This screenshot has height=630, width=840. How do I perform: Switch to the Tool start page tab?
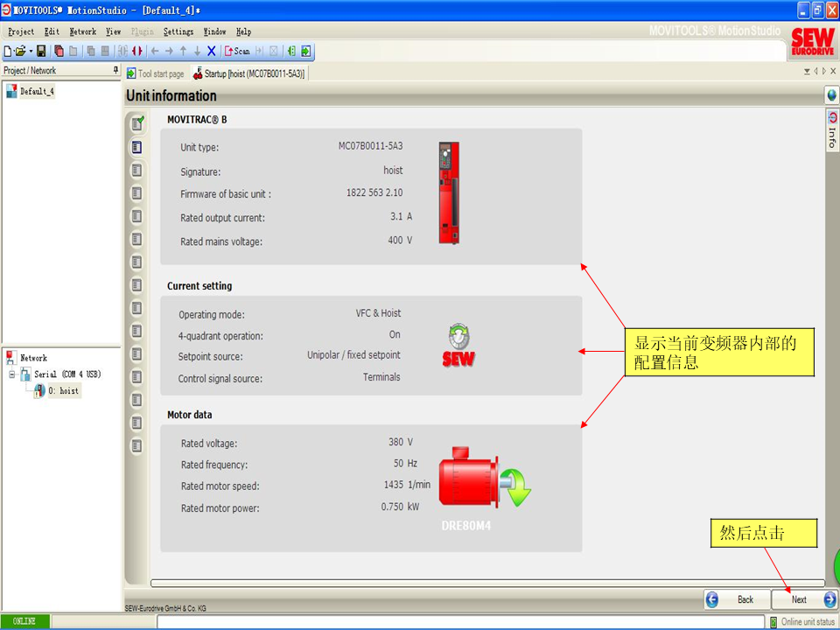click(156, 74)
